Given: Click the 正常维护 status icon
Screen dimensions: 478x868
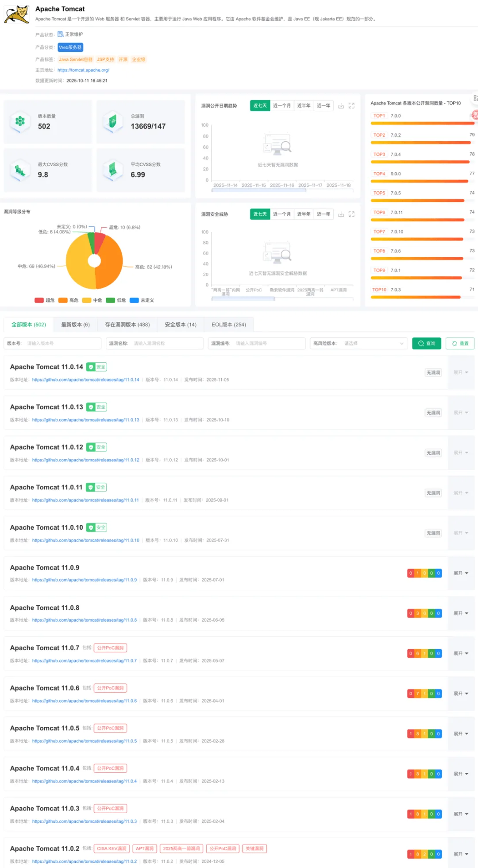Looking at the screenshot, I should pos(61,34).
